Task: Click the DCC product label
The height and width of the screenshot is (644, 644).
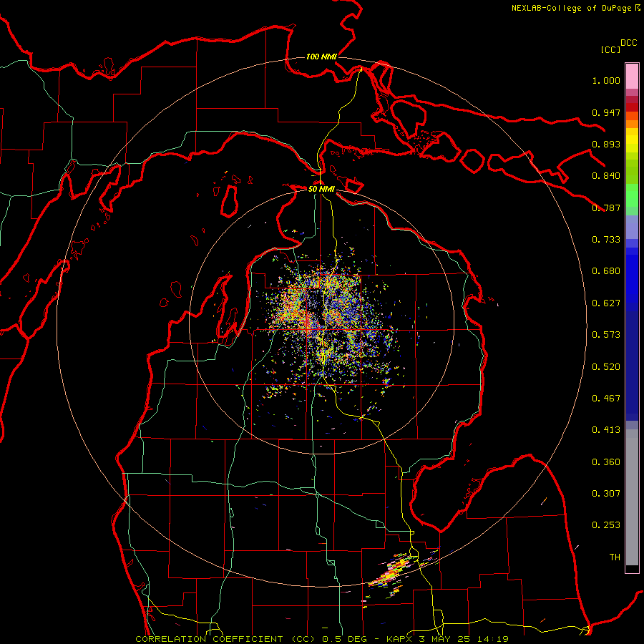Action: (628, 43)
